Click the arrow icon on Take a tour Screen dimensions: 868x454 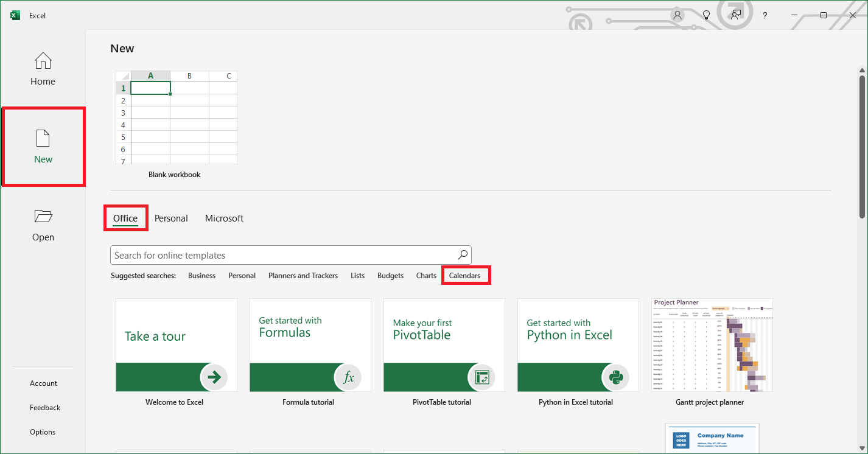(214, 377)
